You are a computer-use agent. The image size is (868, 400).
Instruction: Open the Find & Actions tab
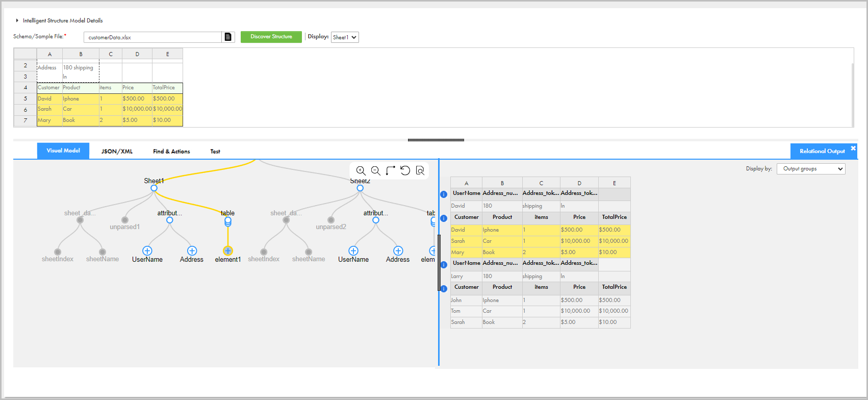tap(171, 152)
